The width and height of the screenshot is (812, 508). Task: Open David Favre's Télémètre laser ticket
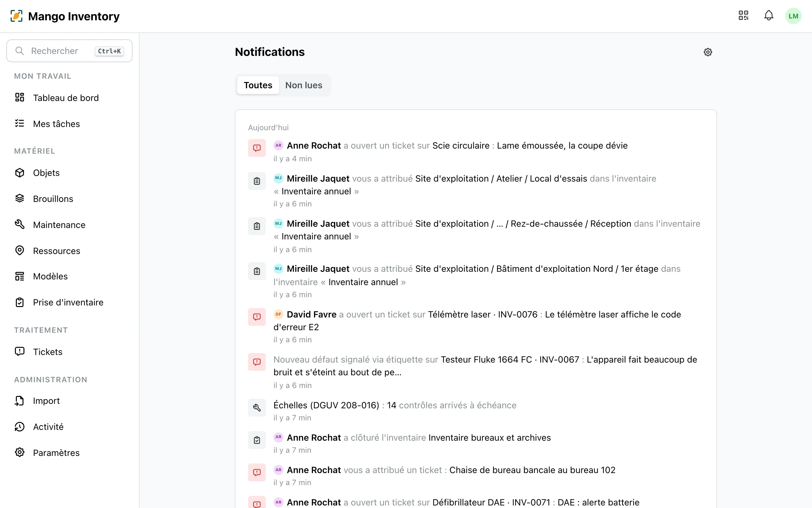coord(475,327)
